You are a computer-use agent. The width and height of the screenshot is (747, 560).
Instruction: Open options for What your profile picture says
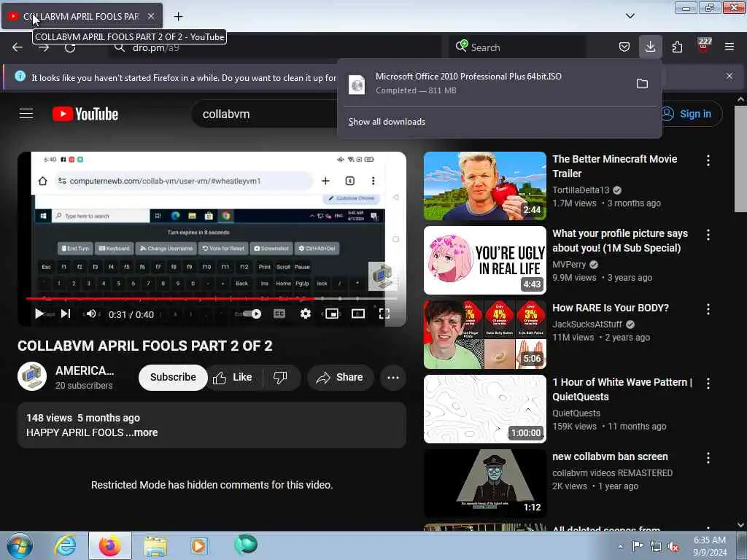tap(708, 235)
